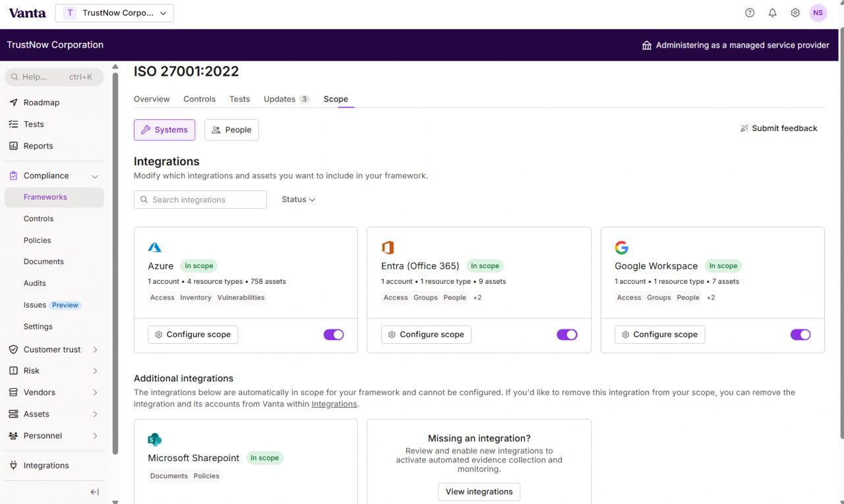Disable Google Workspace scope switch
The image size is (844, 504).
click(800, 335)
